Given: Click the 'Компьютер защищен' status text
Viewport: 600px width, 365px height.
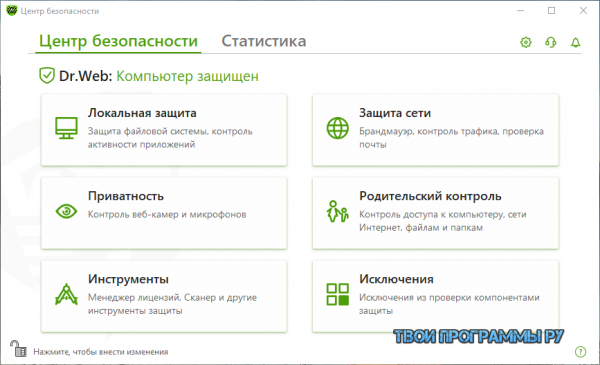Looking at the screenshot, I should point(188,76).
